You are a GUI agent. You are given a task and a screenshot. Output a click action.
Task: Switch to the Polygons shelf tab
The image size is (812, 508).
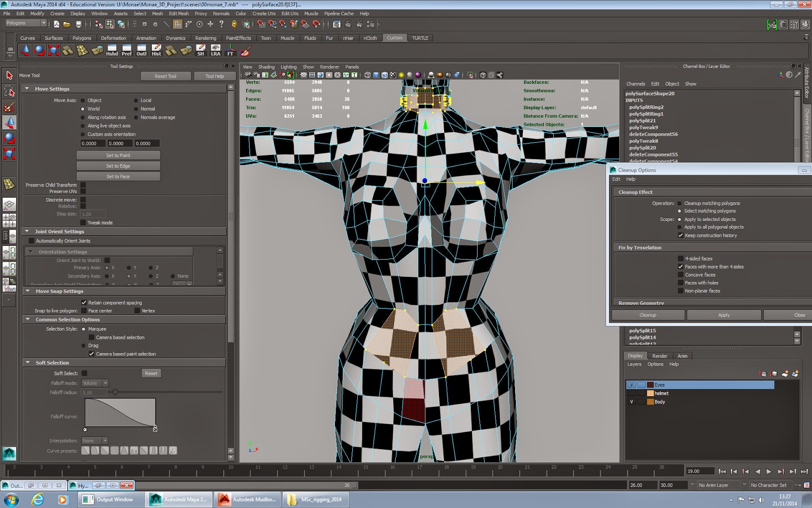pyautogui.click(x=82, y=38)
